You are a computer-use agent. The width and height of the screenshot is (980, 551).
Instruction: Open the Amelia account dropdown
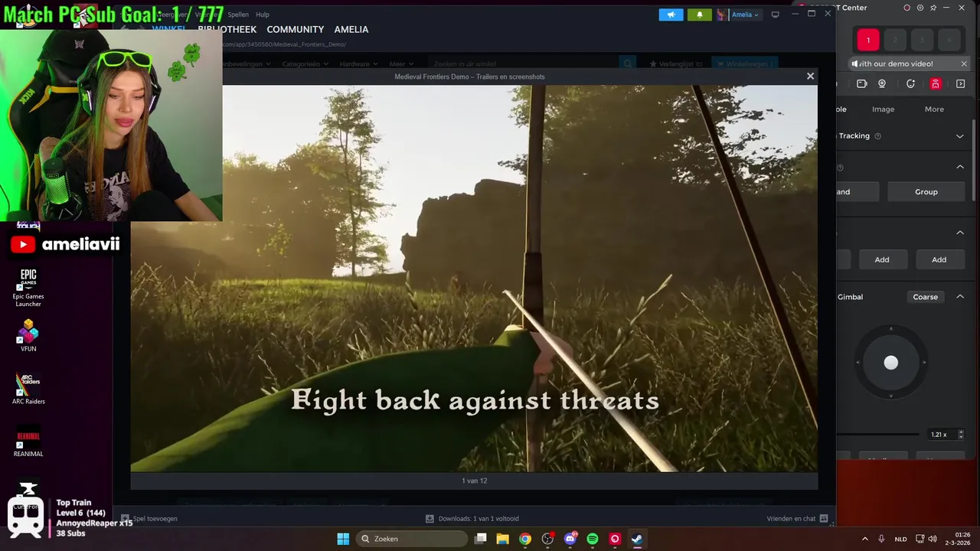[739, 15]
